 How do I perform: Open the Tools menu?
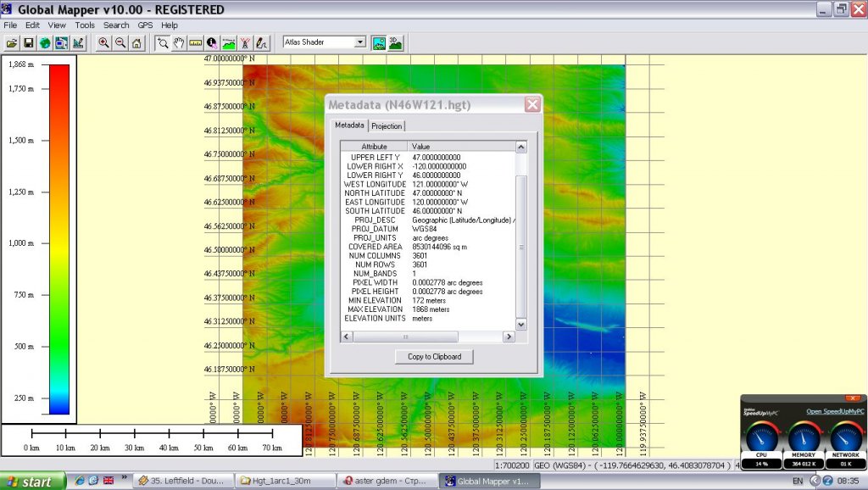click(85, 25)
